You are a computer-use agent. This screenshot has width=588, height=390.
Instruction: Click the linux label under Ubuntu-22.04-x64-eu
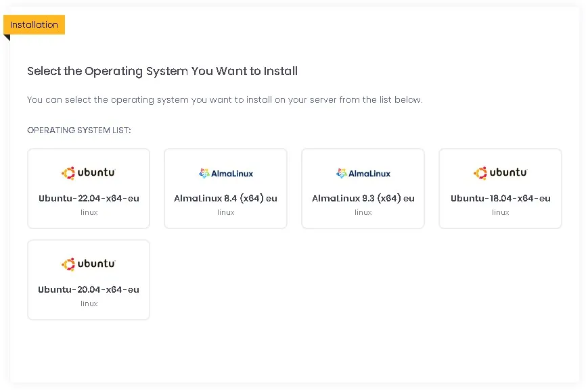click(x=89, y=212)
